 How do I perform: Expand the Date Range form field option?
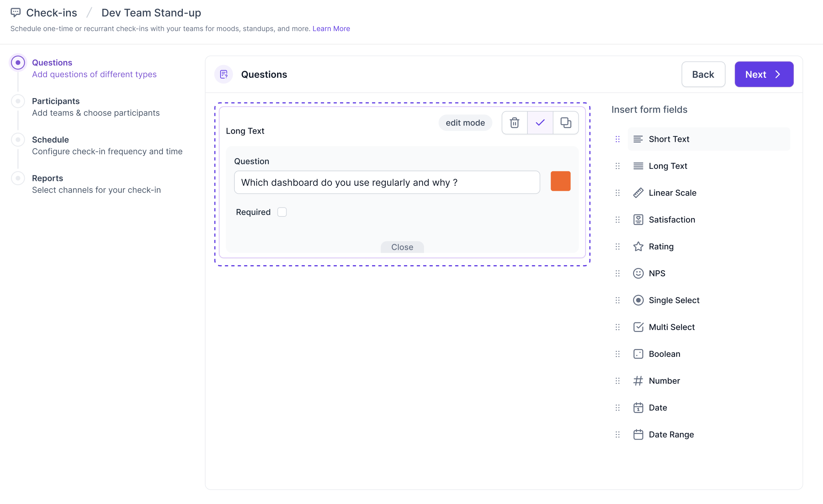point(671,434)
